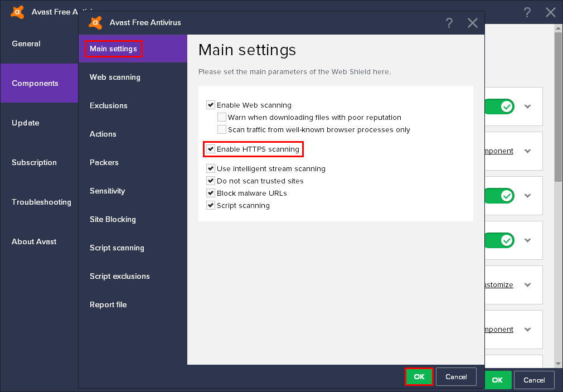Click the upper 'mponent' link in background window

[499, 151]
